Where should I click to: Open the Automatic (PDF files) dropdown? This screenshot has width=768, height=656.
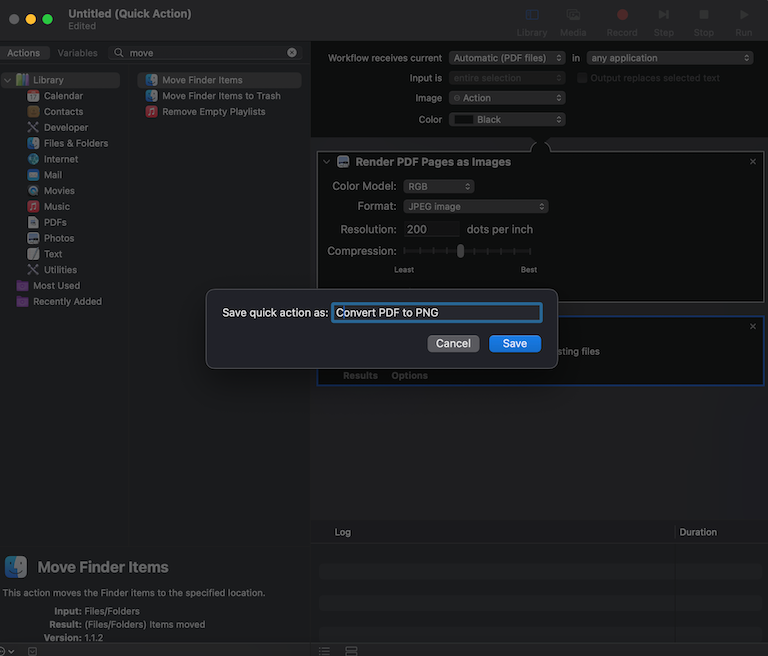507,58
